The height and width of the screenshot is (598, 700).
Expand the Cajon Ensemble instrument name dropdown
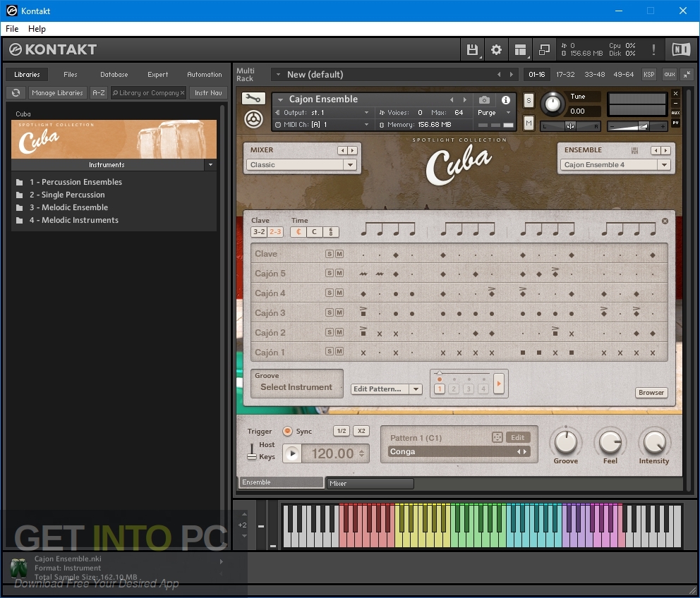(x=280, y=99)
